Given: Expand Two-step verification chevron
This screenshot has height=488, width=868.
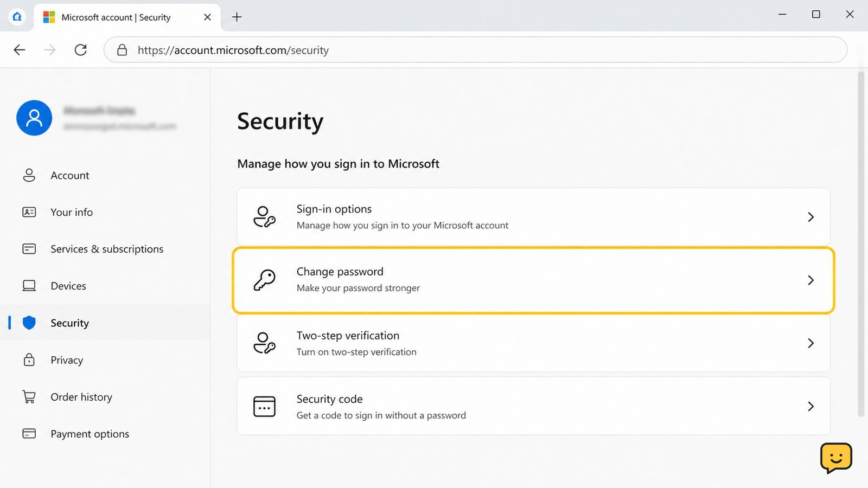Looking at the screenshot, I should [810, 343].
